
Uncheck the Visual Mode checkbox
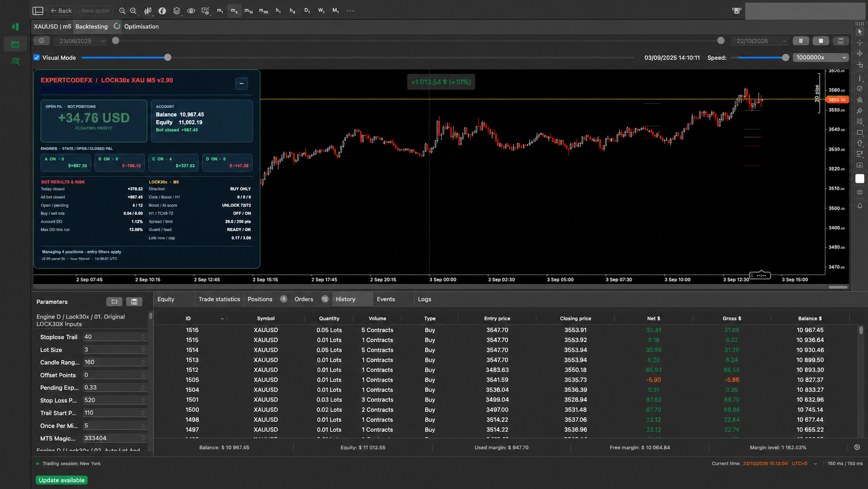point(37,58)
